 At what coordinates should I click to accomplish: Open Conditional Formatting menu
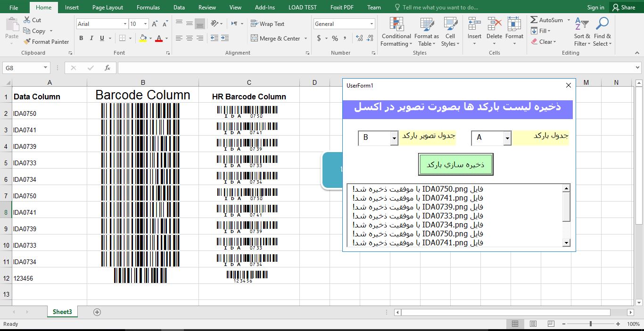click(396, 32)
